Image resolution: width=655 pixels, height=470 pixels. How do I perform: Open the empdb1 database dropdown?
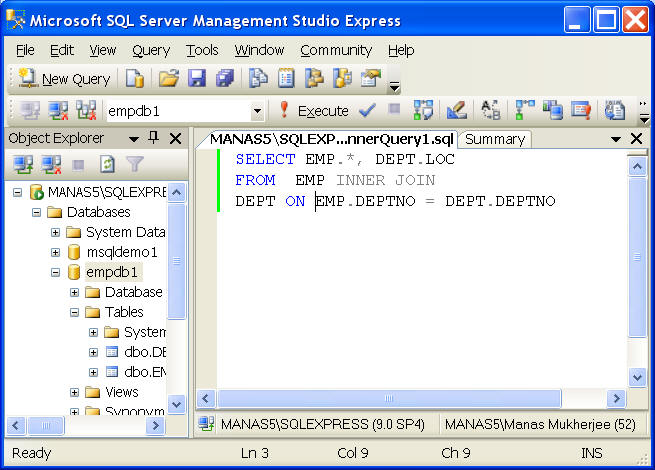click(257, 112)
